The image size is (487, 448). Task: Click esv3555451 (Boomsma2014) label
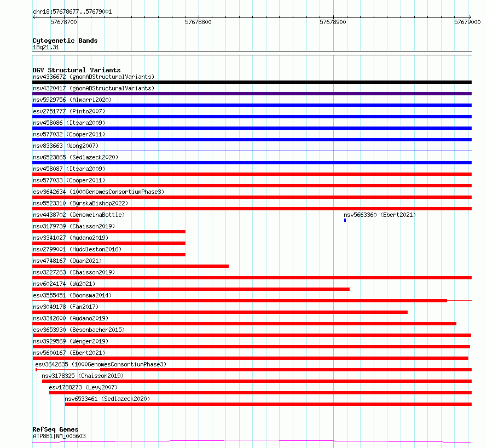tap(72, 295)
